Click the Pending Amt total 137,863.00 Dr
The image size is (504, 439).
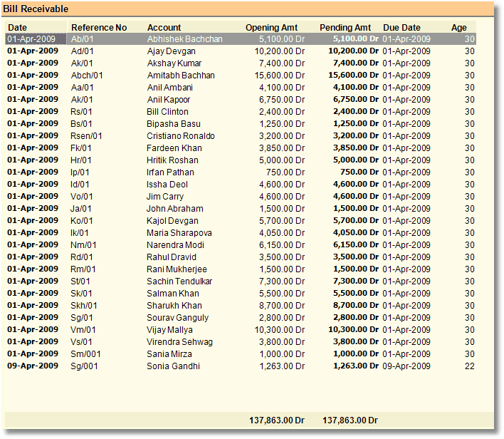350,420
